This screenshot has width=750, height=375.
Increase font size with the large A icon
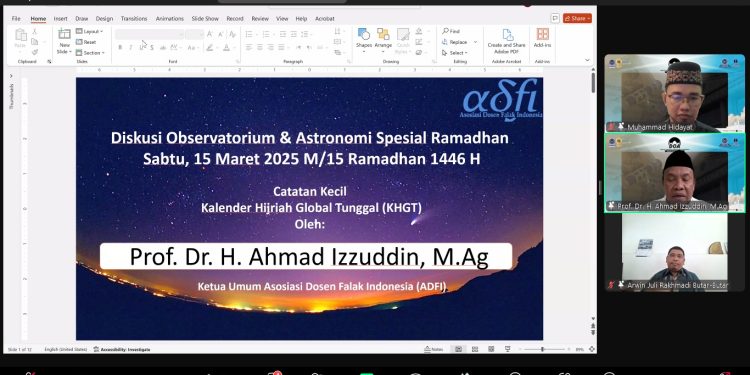point(210,34)
